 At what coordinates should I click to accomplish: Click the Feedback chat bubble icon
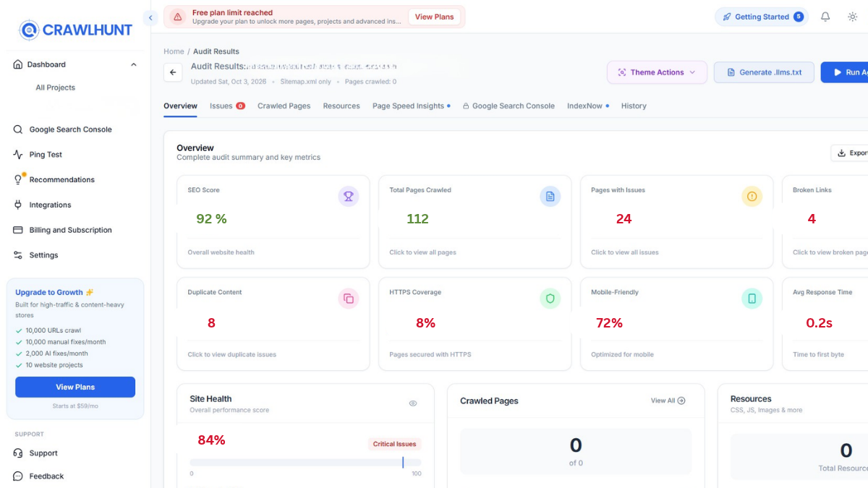click(18, 476)
